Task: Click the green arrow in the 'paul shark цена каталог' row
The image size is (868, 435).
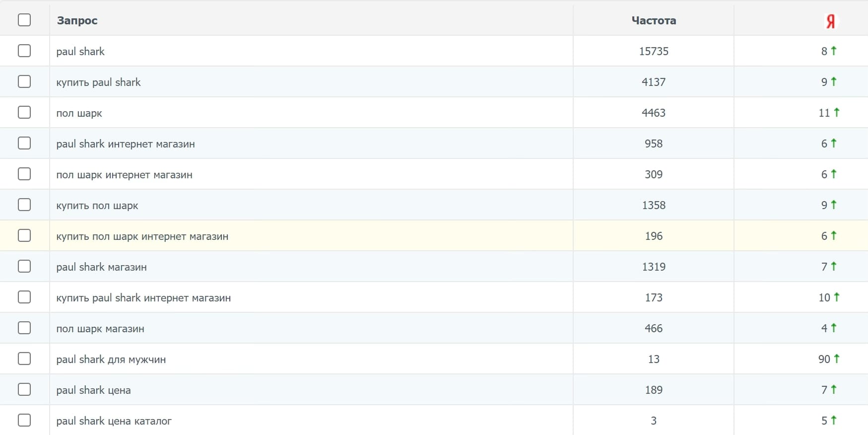Action: 834,420
